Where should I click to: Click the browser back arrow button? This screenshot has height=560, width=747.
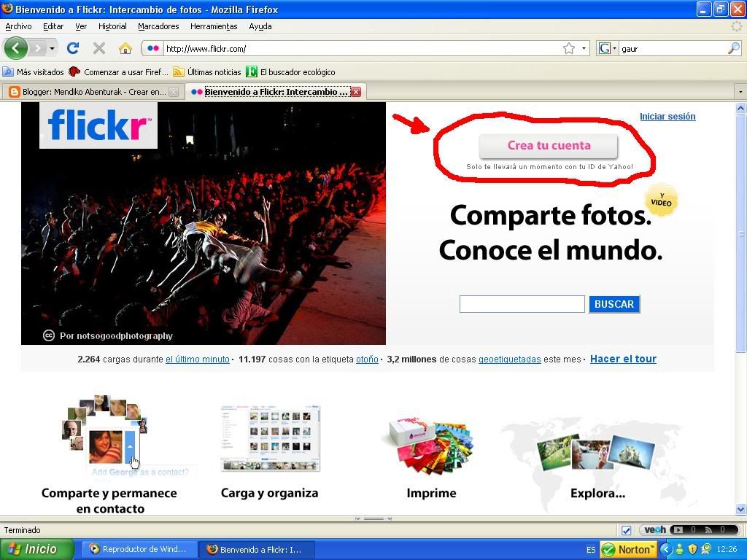point(16,48)
